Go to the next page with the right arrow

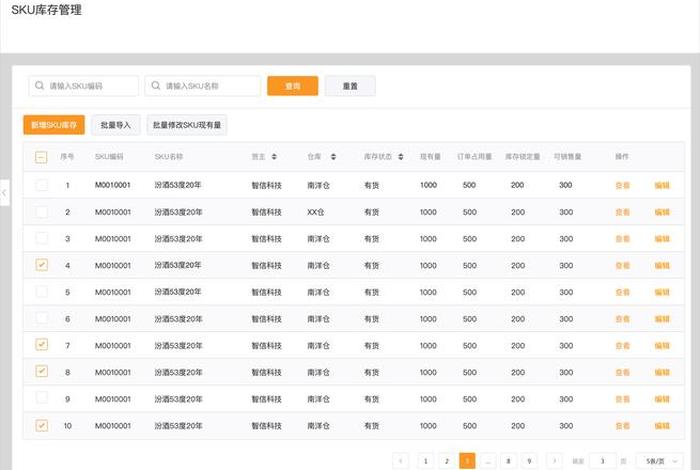click(x=554, y=461)
